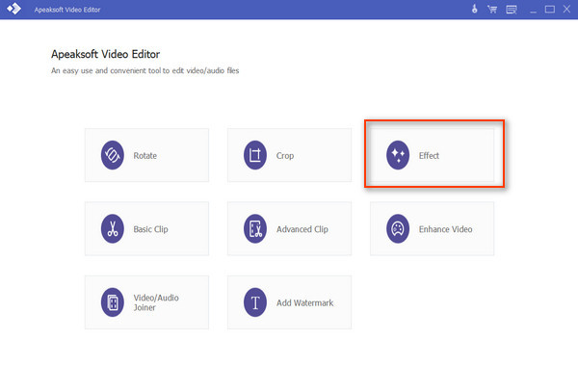Click the Crop tool icon

pyautogui.click(x=255, y=155)
